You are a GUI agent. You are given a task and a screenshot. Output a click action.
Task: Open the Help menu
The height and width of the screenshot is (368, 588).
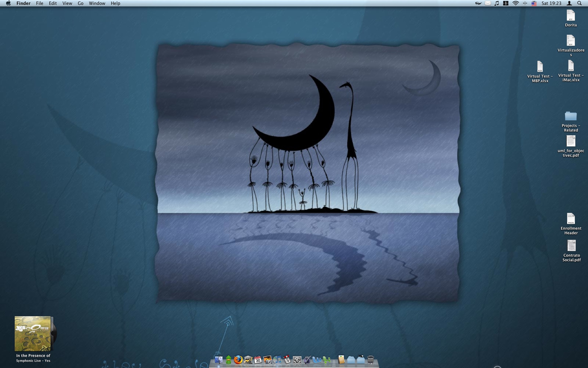[115, 3]
